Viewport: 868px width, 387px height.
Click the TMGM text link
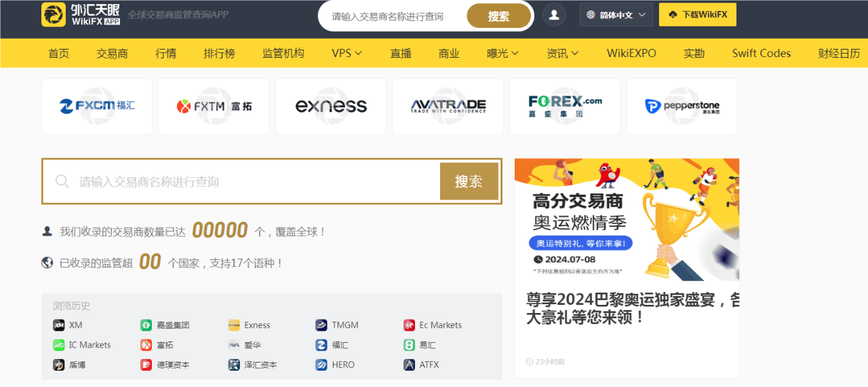coord(345,325)
